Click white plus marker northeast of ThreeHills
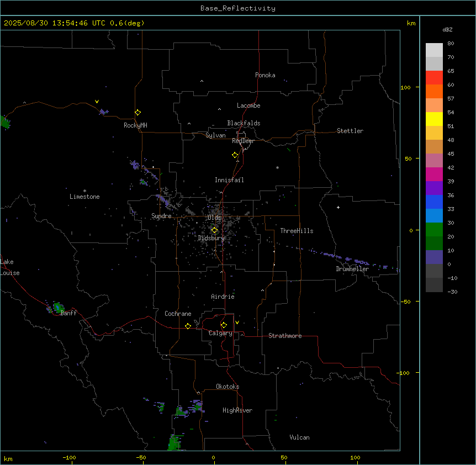The height and width of the screenshot is (465, 476). point(338,207)
